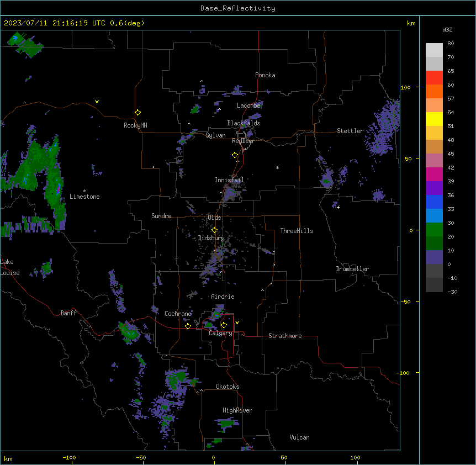
Task: Select the 65 value on dBZ legend
Action: pyautogui.click(x=451, y=71)
